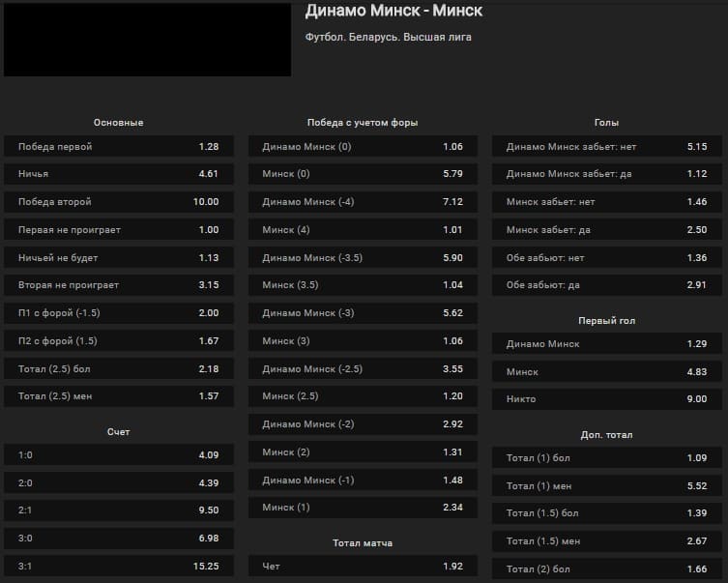Open 'Футбол. Беларусь. Высшая лига' league link
The height and width of the screenshot is (583, 728).
388,38
